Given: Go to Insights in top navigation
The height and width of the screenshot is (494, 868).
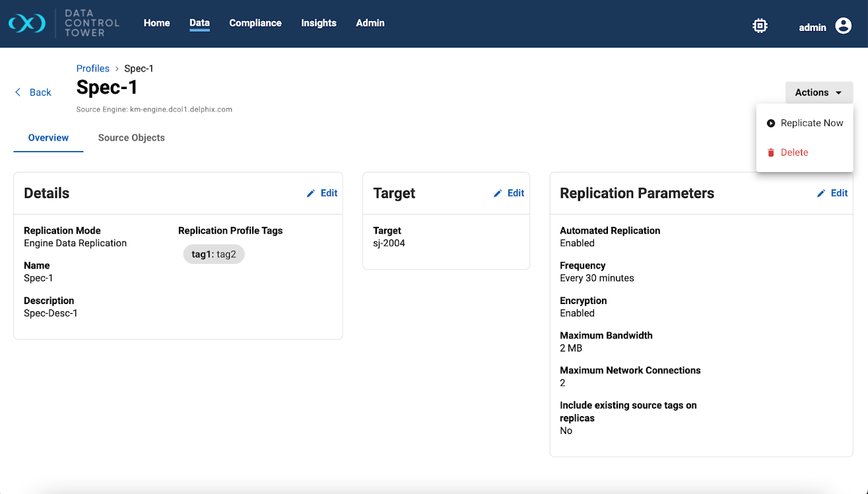Looking at the screenshot, I should (x=319, y=23).
